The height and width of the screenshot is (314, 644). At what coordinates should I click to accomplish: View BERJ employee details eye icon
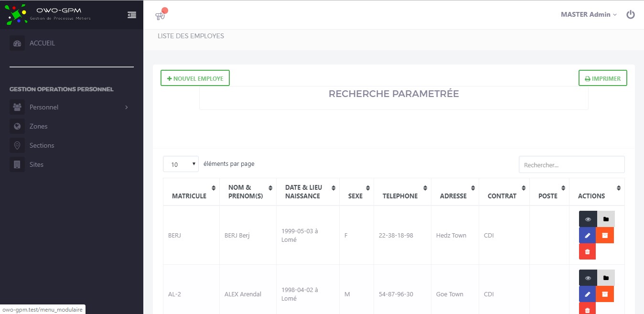pos(588,219)
